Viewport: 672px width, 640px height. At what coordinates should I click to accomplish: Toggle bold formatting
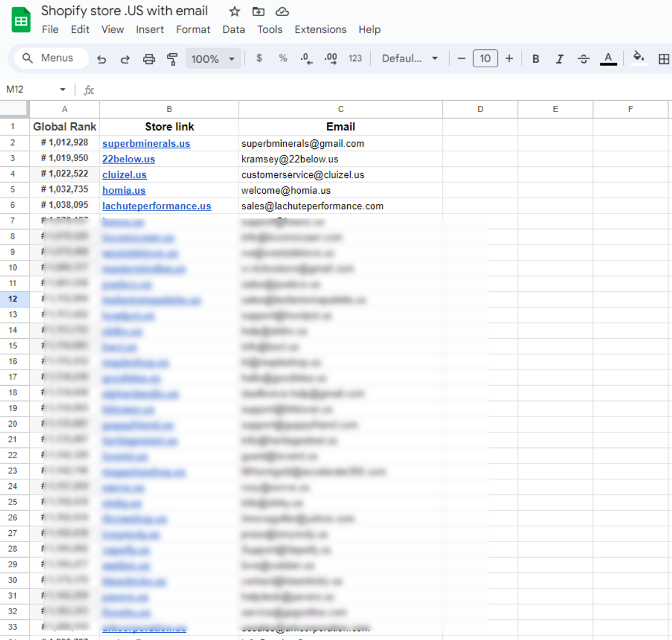tap(536, 59)
